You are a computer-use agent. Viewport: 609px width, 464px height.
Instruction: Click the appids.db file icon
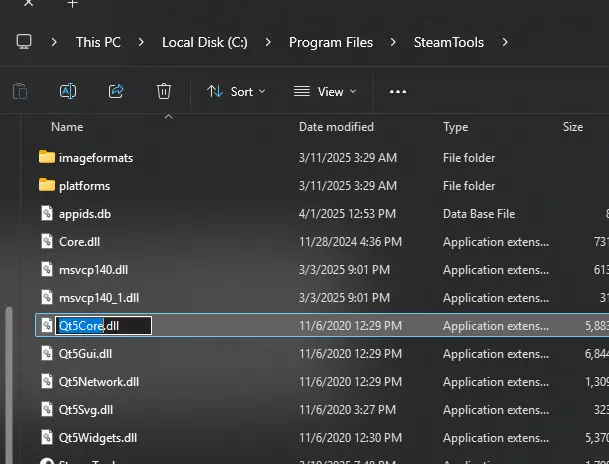pyautogui.click(x=47, y=213)
